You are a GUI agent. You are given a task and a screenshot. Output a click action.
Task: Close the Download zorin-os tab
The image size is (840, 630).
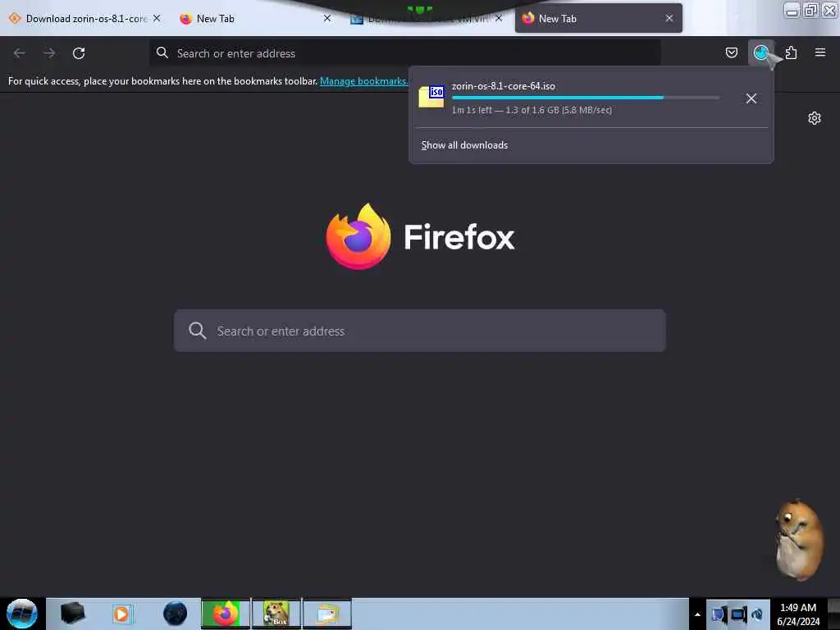point(157,18)
